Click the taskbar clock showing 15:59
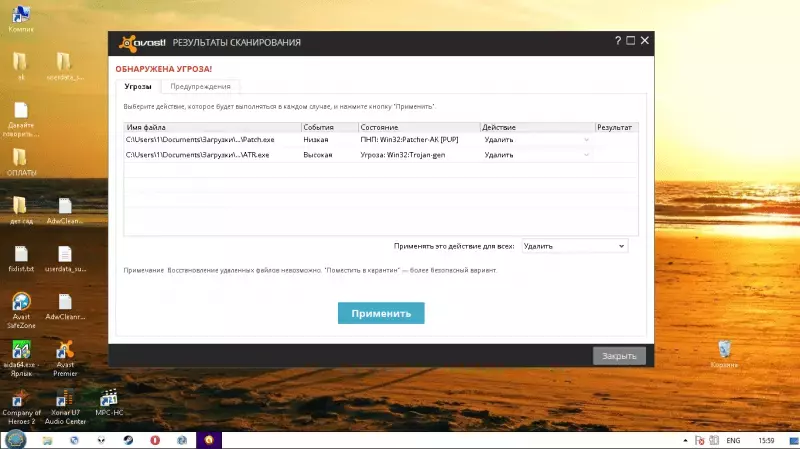The width and height of the screenshot is (800, 449). pyautogui.click(x=766, y=440)
